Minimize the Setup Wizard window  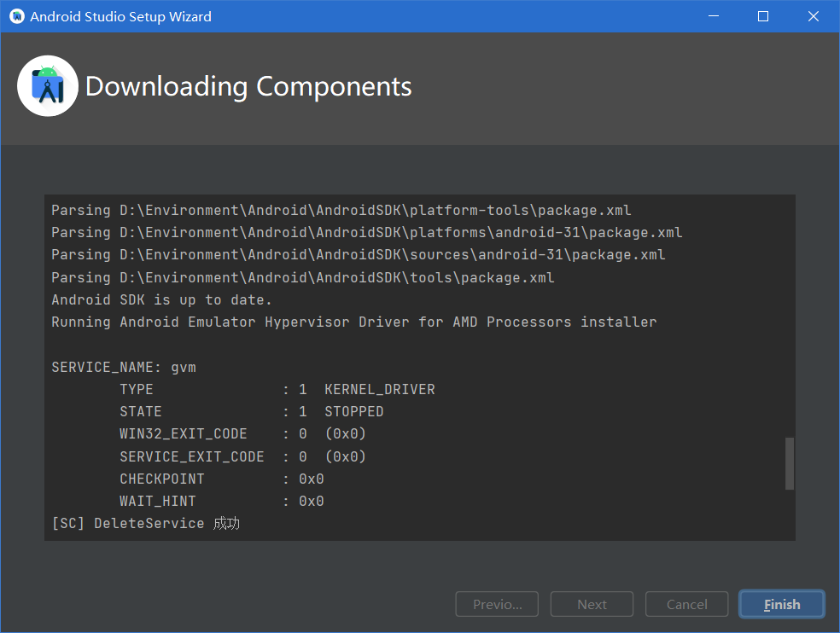coord(713,16)
